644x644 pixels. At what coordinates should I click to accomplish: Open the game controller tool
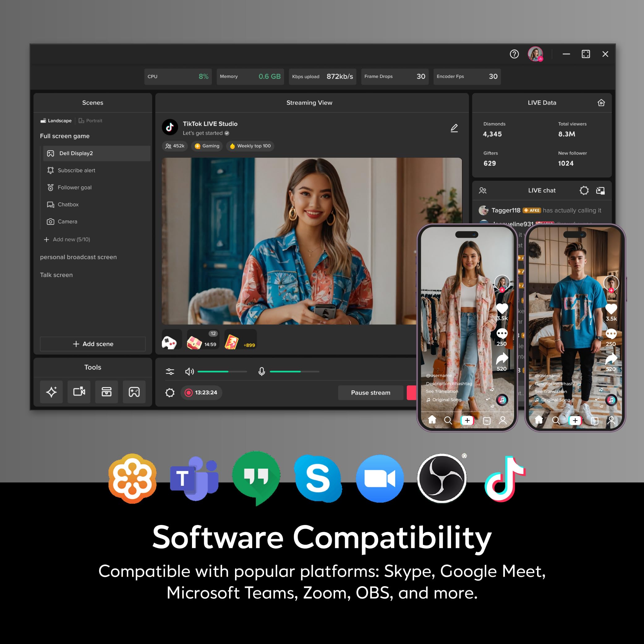click(134, 392)
